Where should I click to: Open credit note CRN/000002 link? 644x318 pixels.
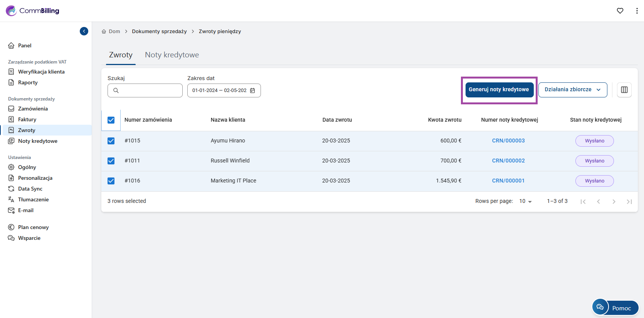(508, 161)
